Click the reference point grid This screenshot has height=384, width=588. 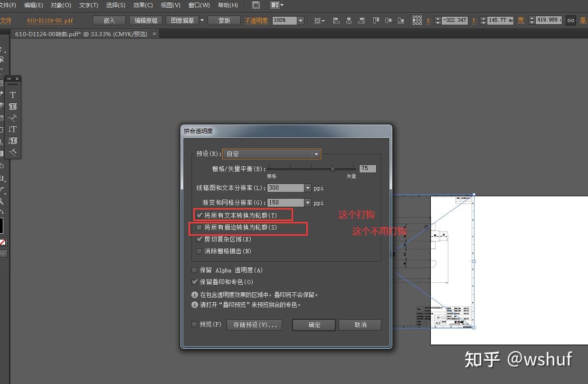coord(417,20)
